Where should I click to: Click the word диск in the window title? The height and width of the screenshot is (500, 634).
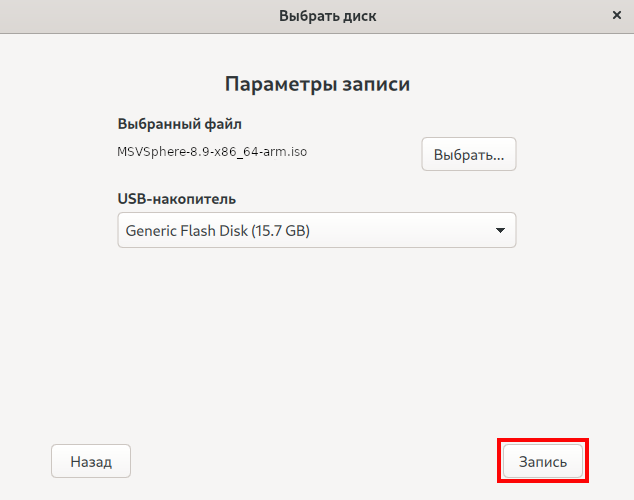point(357,16)
